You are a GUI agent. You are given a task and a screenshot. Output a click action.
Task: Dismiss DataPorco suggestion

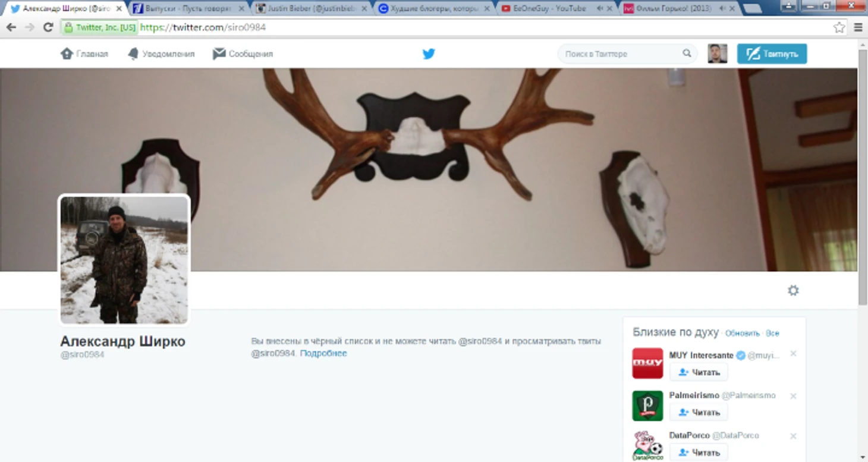[x=793, y=436]
